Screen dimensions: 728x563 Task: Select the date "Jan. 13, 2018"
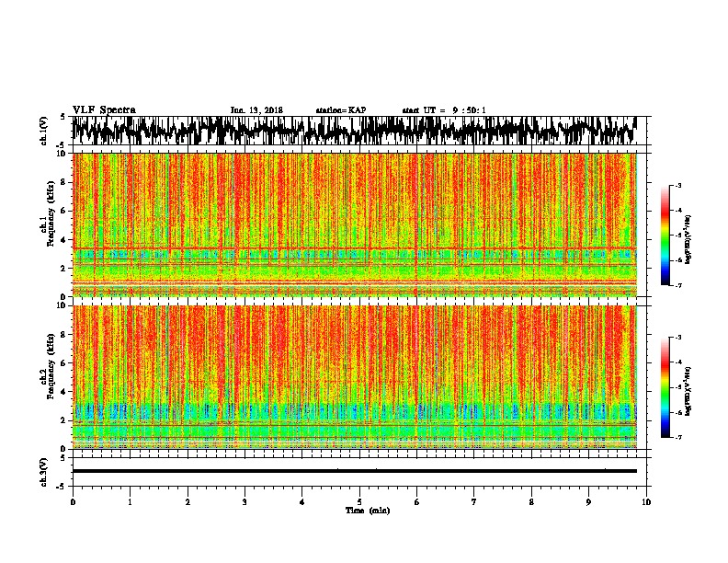pos(256,110)
